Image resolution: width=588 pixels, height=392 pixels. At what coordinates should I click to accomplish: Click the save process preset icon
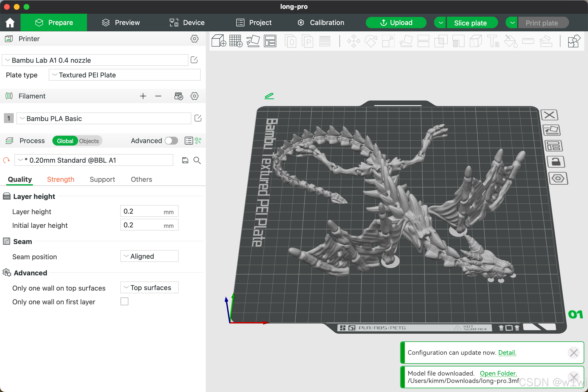tap(185, 160)
